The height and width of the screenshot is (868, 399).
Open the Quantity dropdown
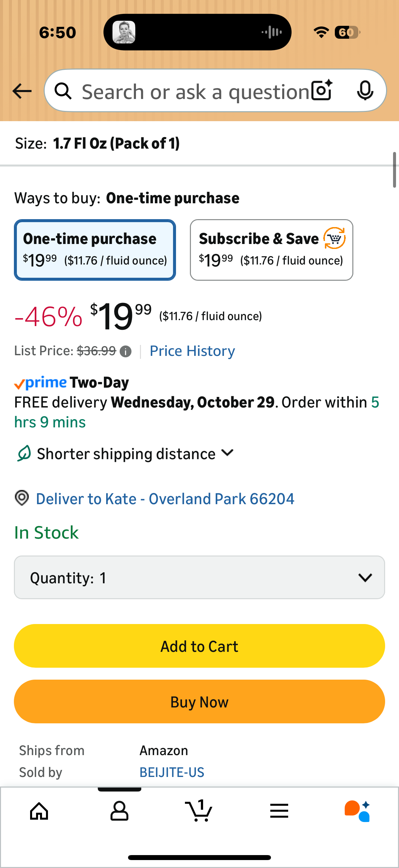pyautogui.click(x=199, y=577)
